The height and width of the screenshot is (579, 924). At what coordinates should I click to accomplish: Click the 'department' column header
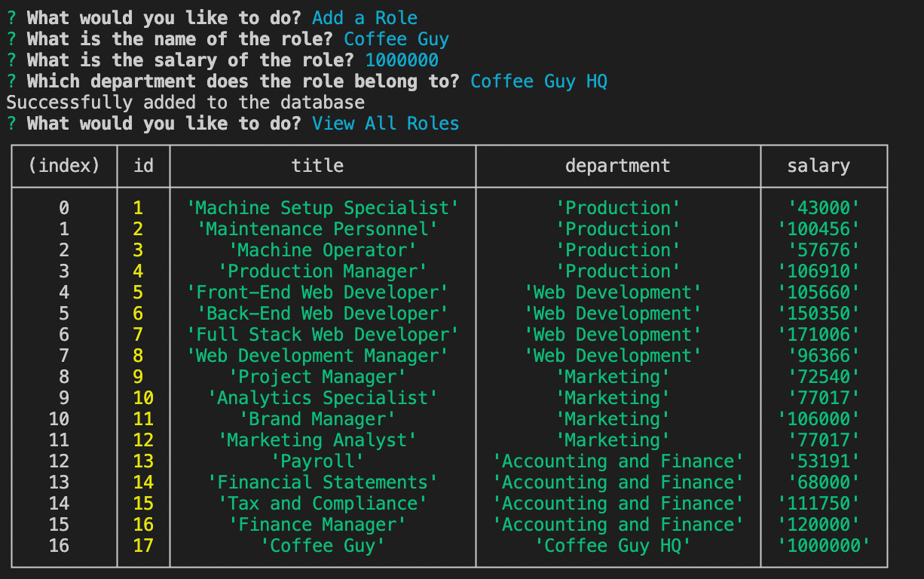[617, 166]
